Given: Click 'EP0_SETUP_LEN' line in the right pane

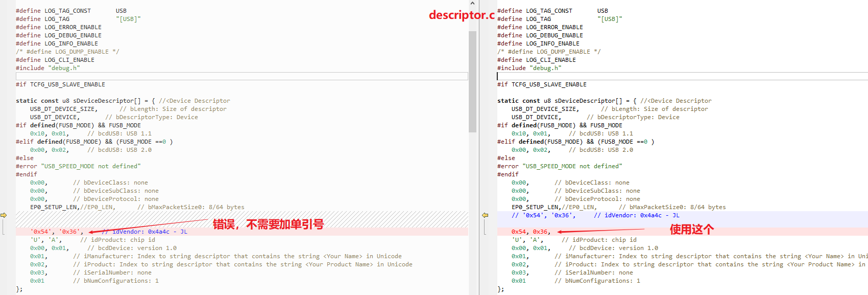Looking at the screenshot, I should [619, 207].
